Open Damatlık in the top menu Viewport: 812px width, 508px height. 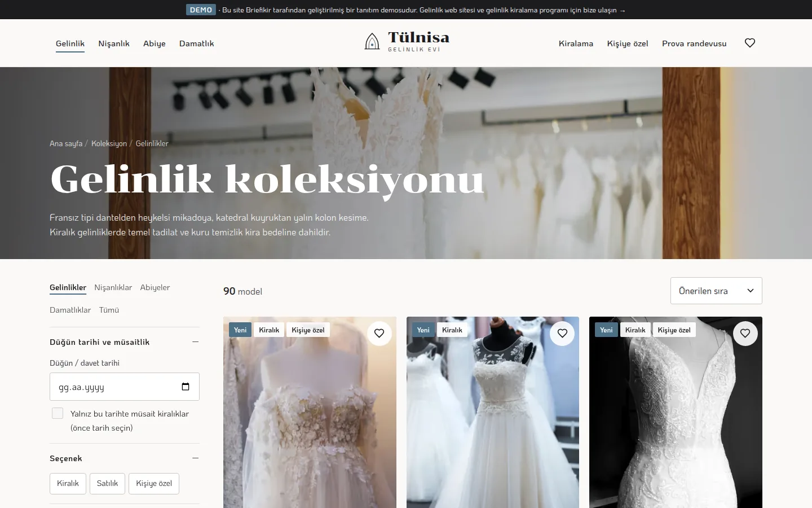196,43
